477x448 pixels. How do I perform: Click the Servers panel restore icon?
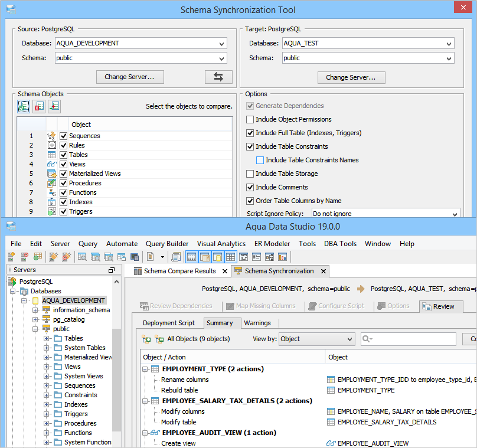pos(112,270)
